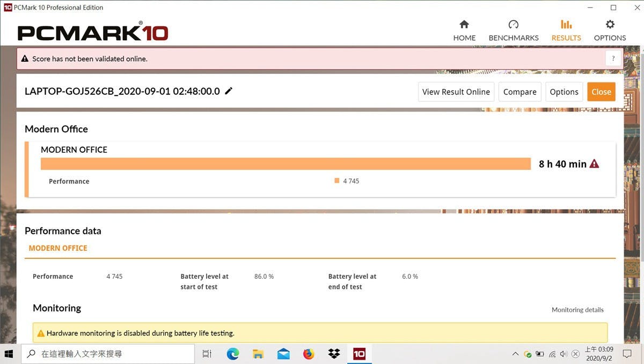Click the green sync status tray icon
Viewport: 644px width, 364px height.
[528, 354]
